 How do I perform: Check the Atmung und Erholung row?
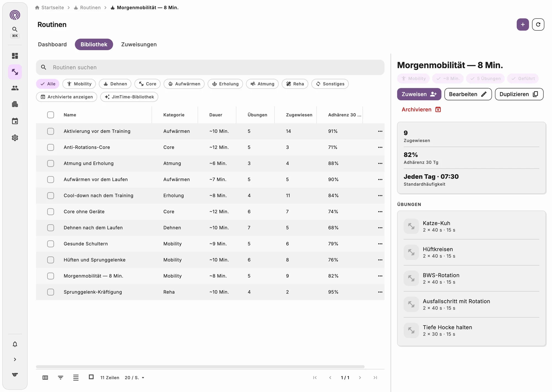coord(51,163)
